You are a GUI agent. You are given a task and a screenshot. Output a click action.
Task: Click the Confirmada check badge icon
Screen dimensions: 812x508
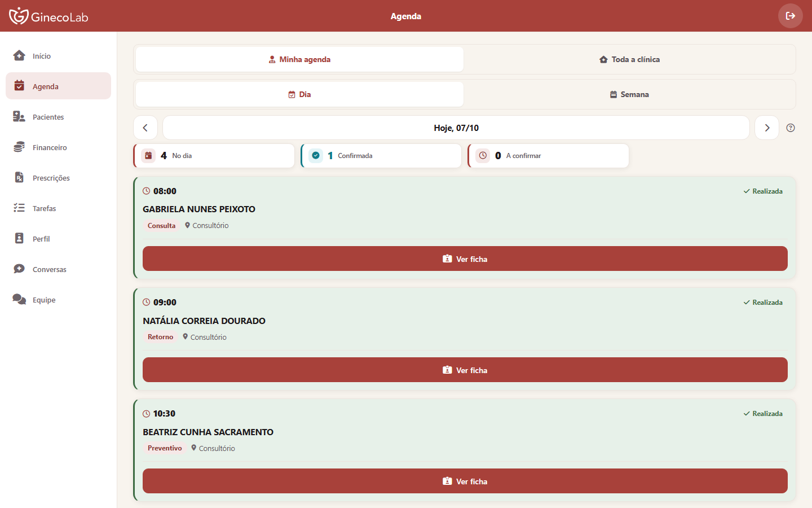tap(316, 155)
